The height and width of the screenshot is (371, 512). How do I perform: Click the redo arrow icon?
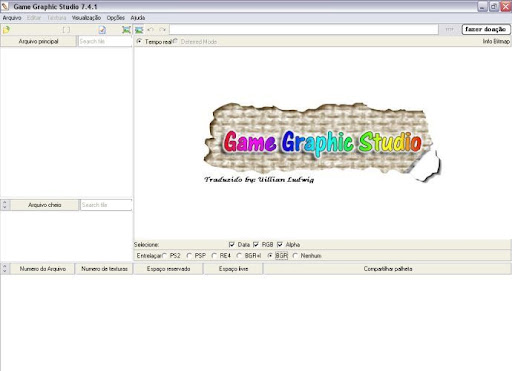point(162,30)
